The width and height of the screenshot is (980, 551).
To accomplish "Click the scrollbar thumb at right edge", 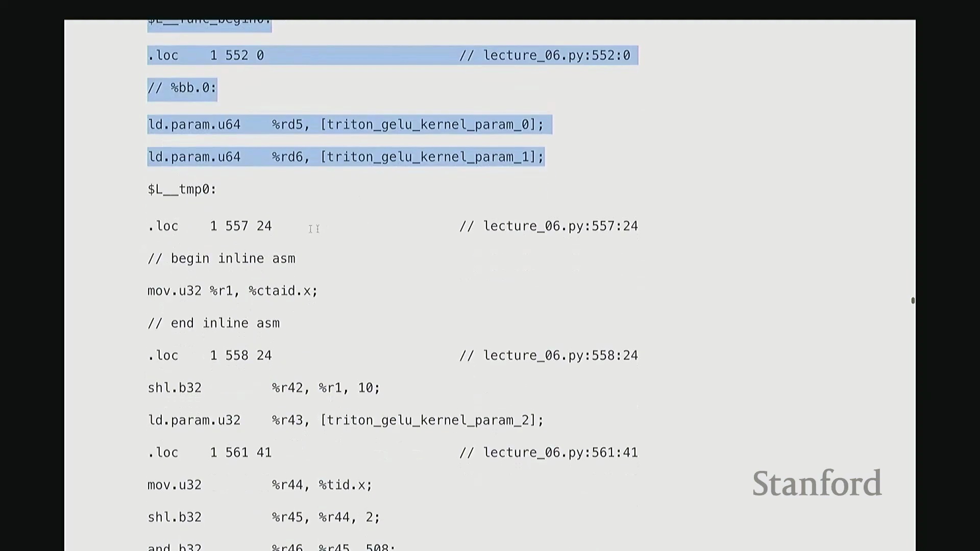I will pyautogui.click(x=913, y=300).
